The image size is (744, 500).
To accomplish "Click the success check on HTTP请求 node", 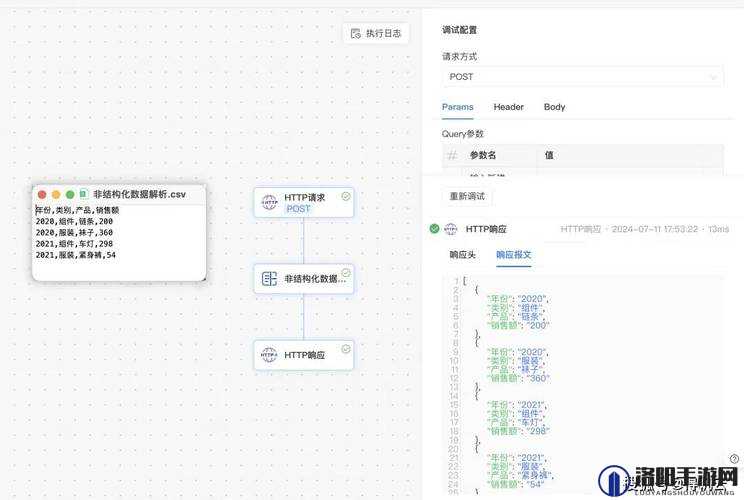I will point(346,196).
